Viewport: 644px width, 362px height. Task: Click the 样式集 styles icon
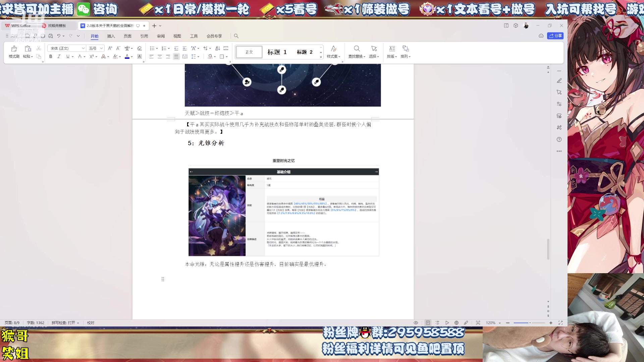point(333,52)
